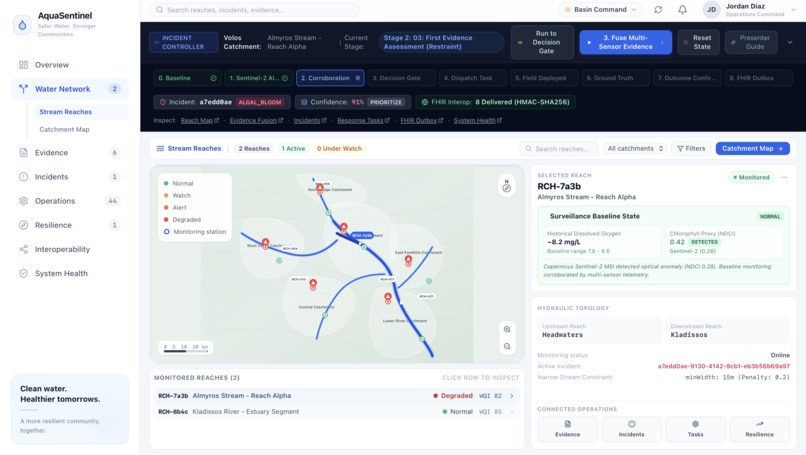Open the Filters button
This screenshot has width=806, height=455.
point(691,149)
